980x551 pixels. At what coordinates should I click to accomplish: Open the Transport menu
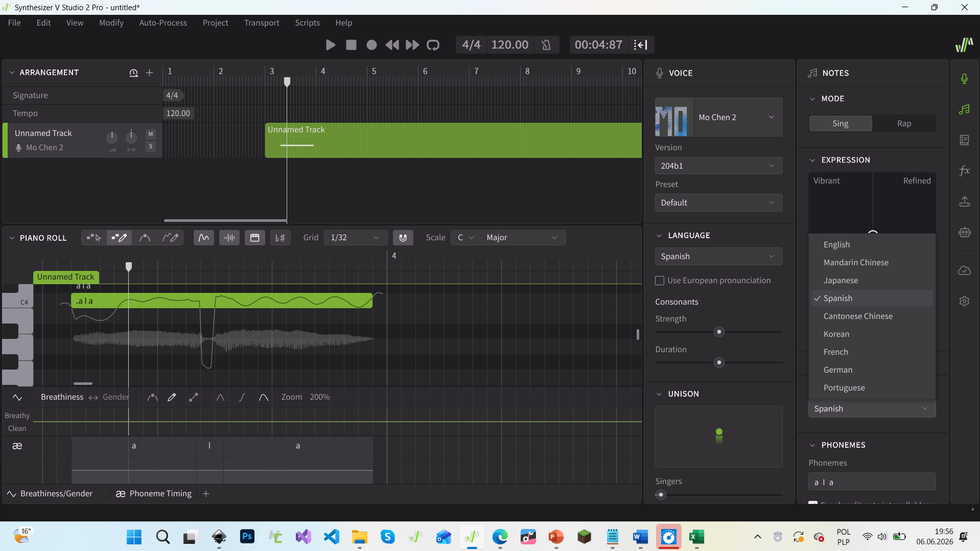tap(262, 23)
